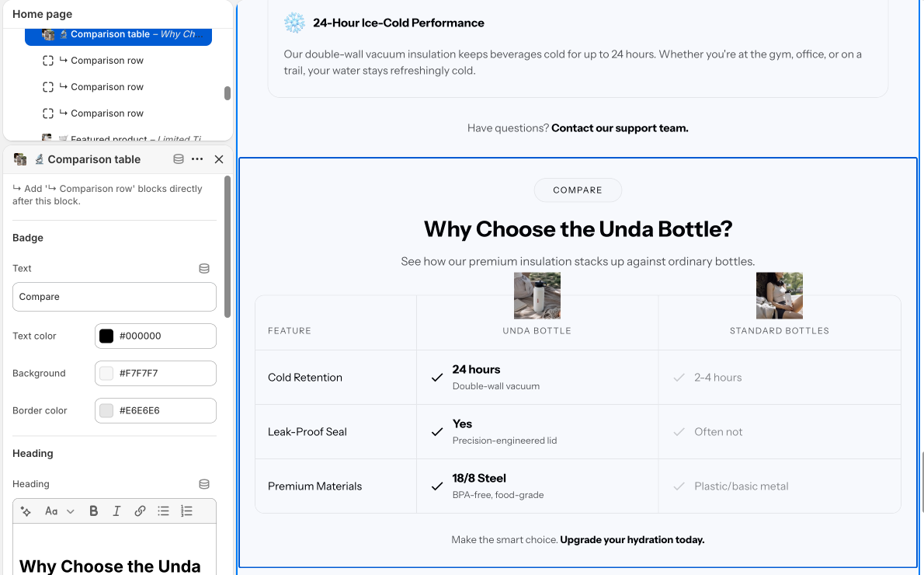Follow the Contact our support team link
The height and width of the screenshot is (575, 924).
(x=620, y=128)
